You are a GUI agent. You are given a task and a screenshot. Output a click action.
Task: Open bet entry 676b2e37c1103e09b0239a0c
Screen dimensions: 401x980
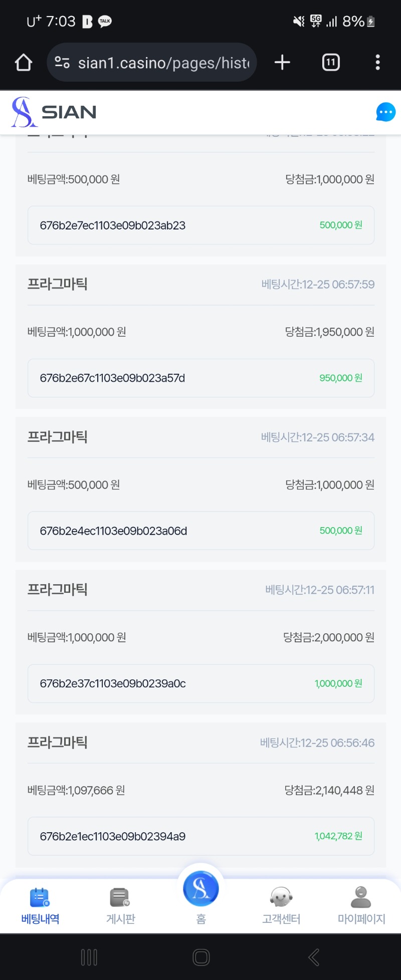pyautogui.click(x=201, y=683)
